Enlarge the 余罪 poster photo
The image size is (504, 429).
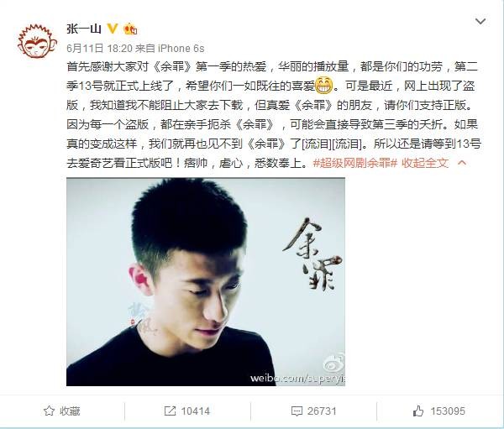(206, 281)
